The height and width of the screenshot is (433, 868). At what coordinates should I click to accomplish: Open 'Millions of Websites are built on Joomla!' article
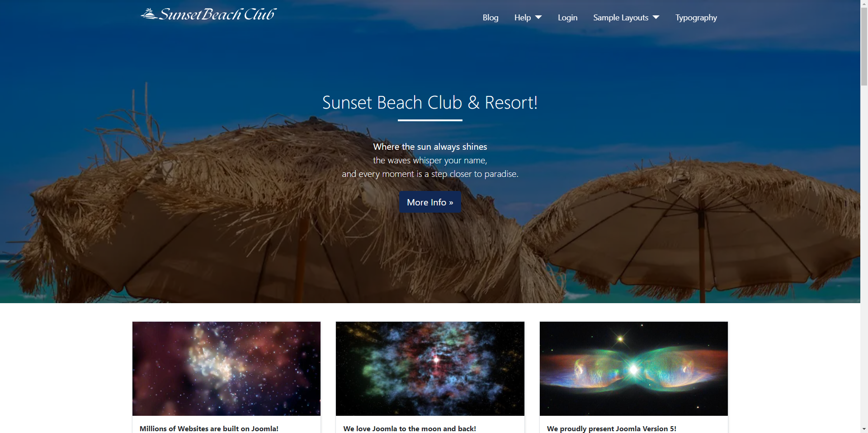(x=209, y=428)
